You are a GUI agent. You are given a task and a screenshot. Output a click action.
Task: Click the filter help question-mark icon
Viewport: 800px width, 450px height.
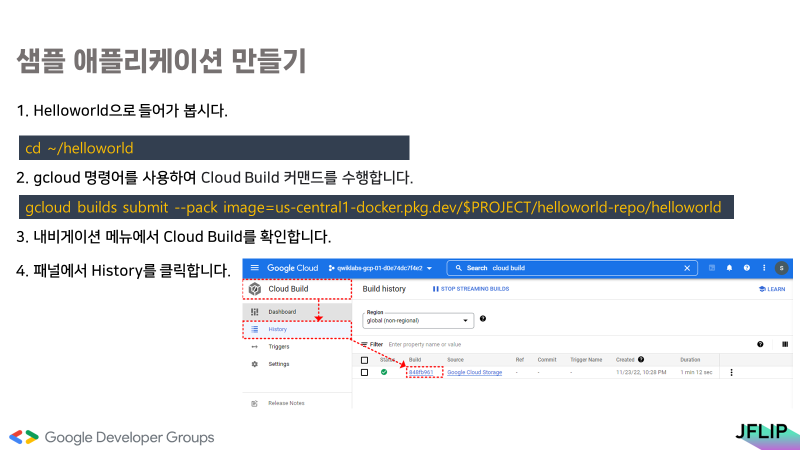click(x=760, y=344)
